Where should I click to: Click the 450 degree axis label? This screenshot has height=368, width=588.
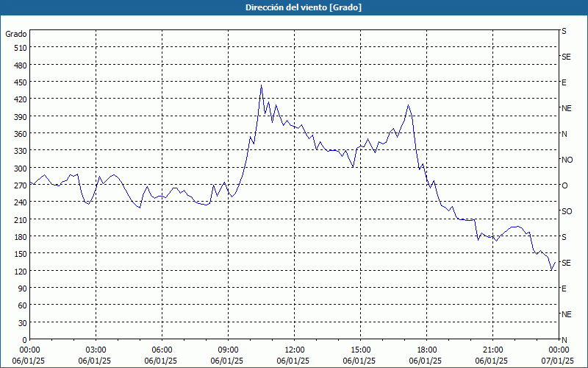21,82
